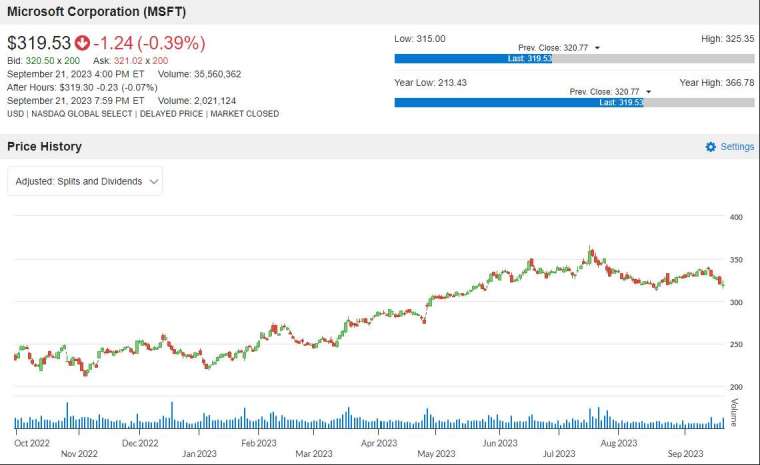Click the After Hours: $319.30 line
760x465 pixels.
[82, 88]
